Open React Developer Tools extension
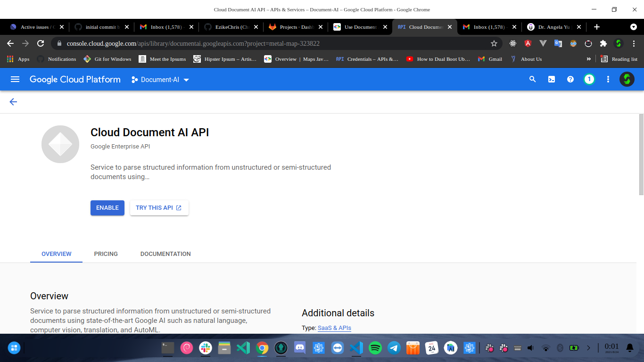The height and width of the screenshot is (362, 644). tap(513, 43)
